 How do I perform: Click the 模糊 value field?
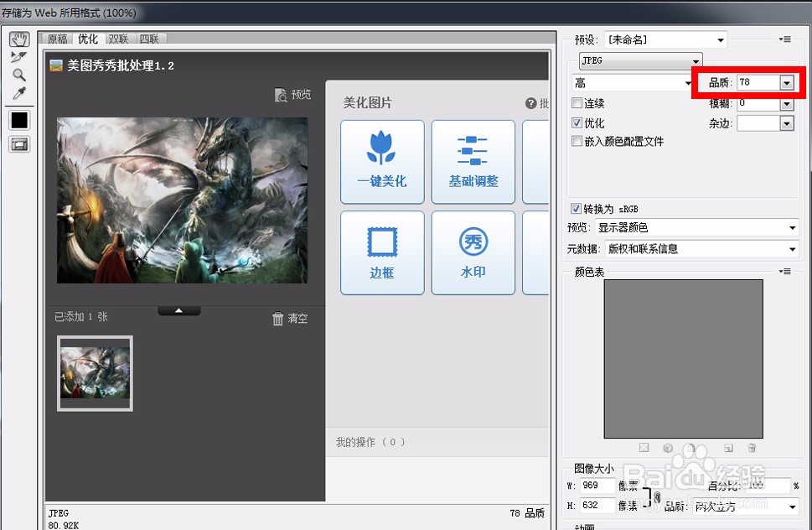758,103
